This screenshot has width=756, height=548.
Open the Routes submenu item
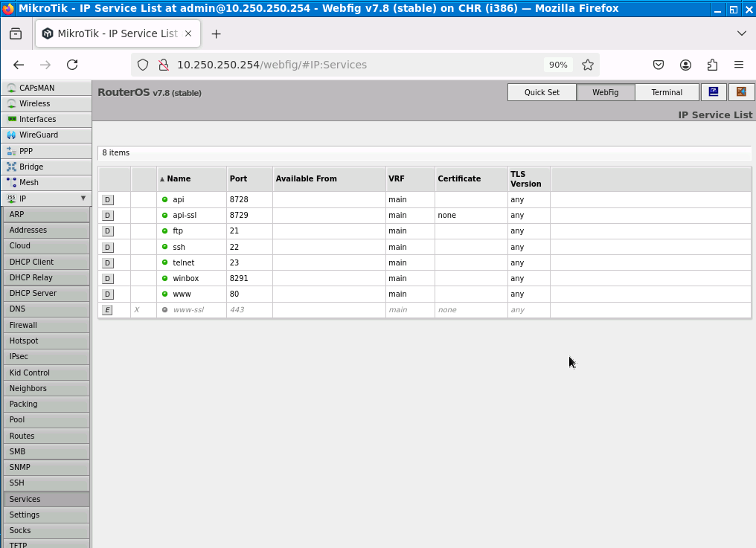click(46, 436)
